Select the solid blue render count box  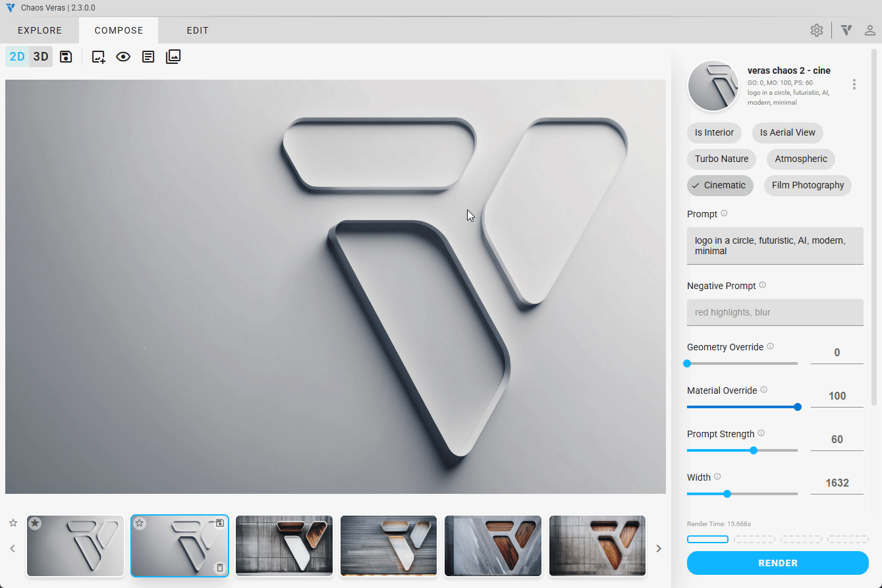pyautogui.click(x=707, y=539)
